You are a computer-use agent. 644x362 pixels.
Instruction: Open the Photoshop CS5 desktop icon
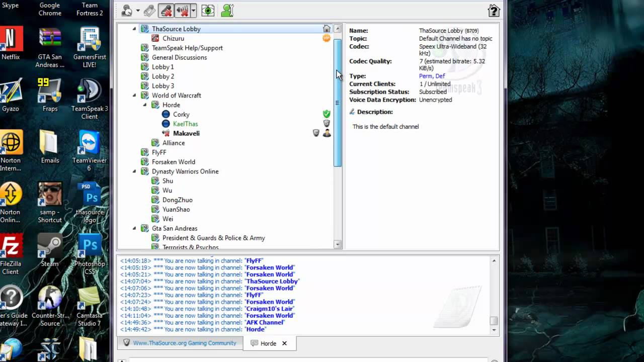90,254
